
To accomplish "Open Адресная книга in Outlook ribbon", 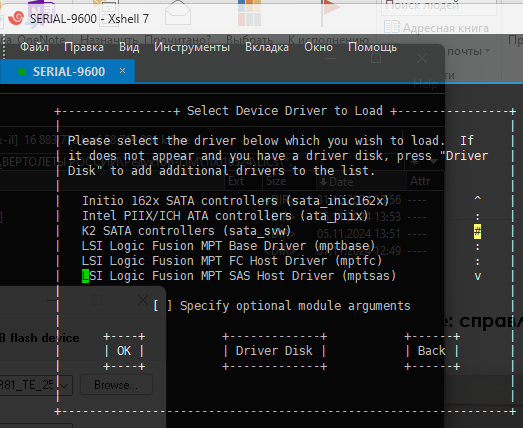I will pyautogui.click(x=445, y=28).
